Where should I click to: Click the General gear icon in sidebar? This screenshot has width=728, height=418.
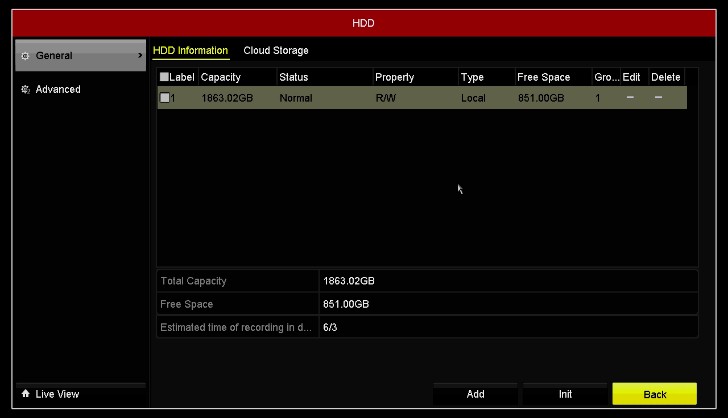pyautogui.click(x=25, y=56)
